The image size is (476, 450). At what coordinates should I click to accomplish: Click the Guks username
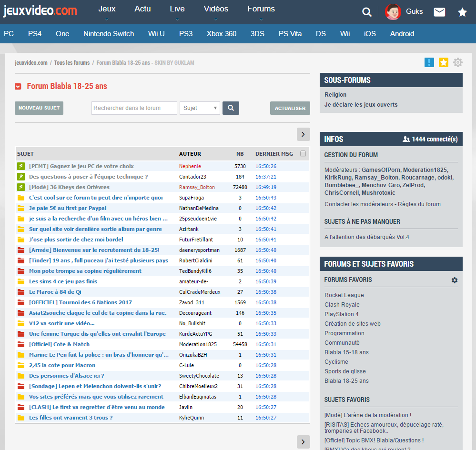coord(415,11)
